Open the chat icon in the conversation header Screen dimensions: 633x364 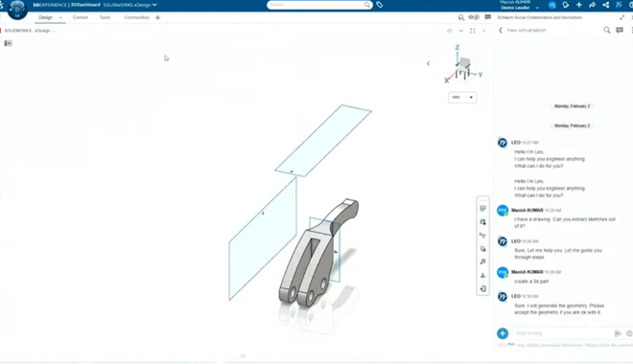[620, 31]
